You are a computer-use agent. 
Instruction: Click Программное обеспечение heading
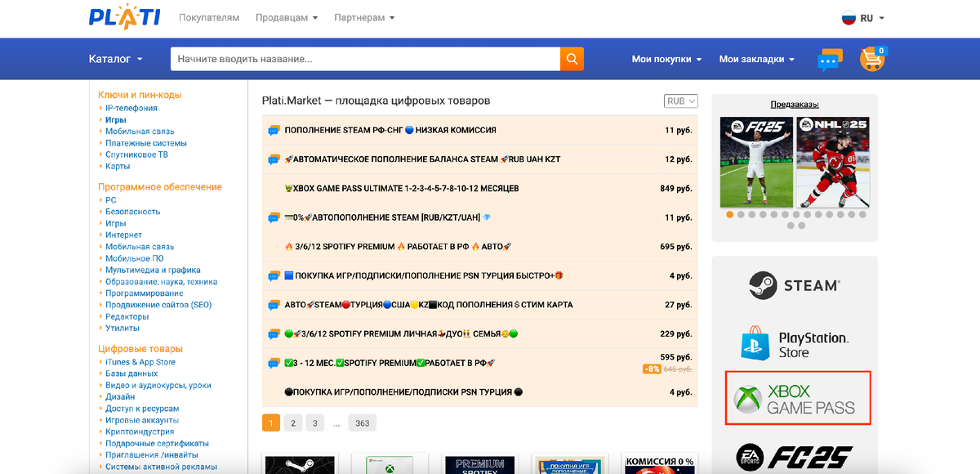point(160,187)
